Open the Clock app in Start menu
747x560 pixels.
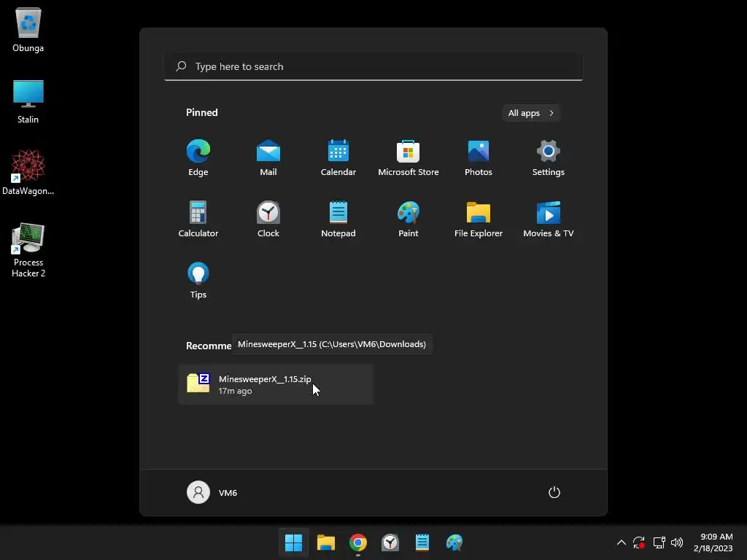[268, 219]
